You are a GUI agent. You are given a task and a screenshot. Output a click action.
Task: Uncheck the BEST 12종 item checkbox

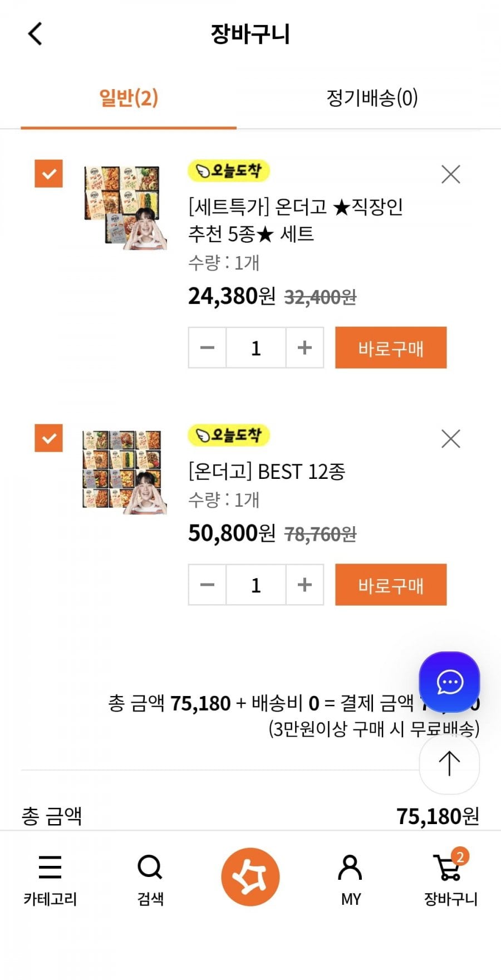[x=49, y=438]
